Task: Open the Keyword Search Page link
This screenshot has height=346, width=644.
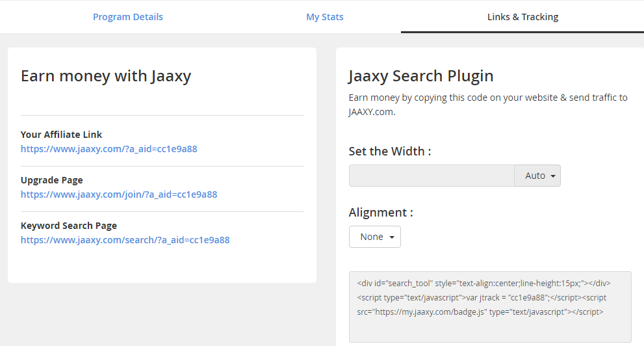Action: click(125, 240)
